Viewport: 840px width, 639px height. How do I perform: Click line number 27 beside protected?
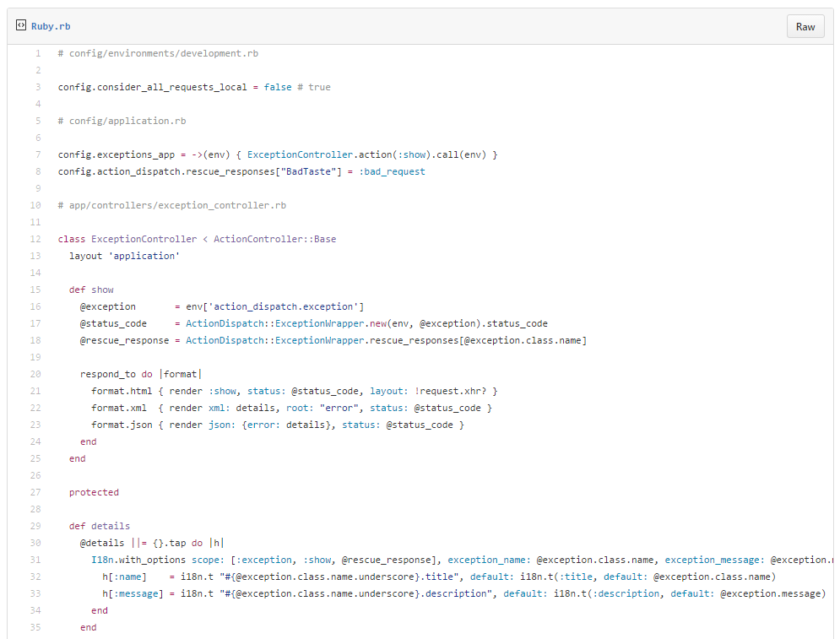coord(35,492)
